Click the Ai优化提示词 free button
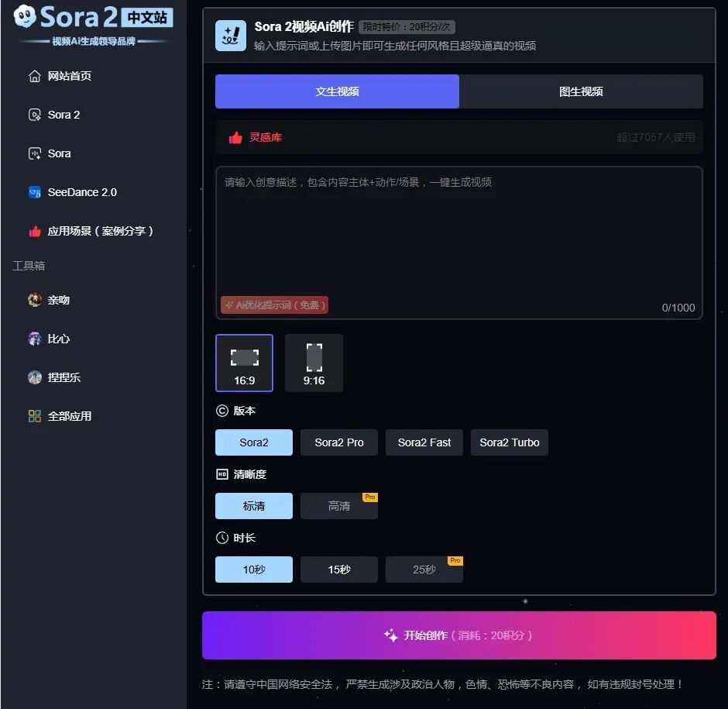The width and height of the screenshot is (728, 709). tap(275, 305)
